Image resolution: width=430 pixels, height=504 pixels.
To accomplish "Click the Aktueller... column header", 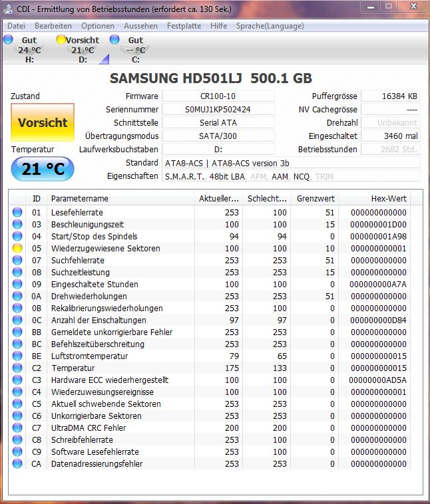I will coord(219,199).
